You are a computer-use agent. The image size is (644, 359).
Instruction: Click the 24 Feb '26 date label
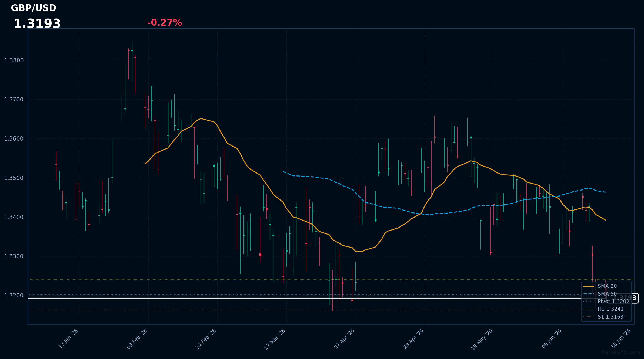coord(206,339)
